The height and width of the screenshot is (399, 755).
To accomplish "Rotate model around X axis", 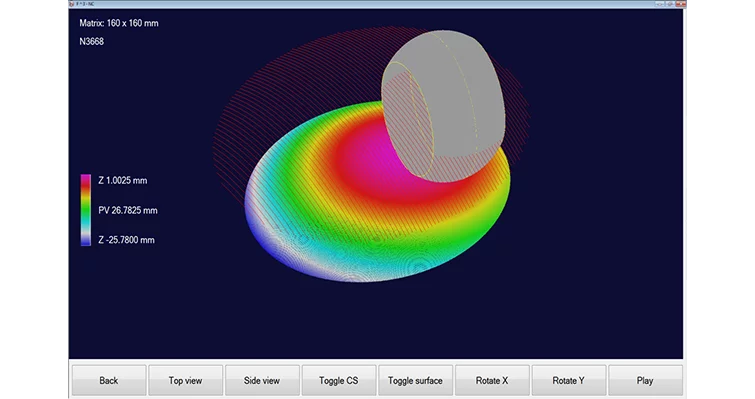I will click(492, 380).
